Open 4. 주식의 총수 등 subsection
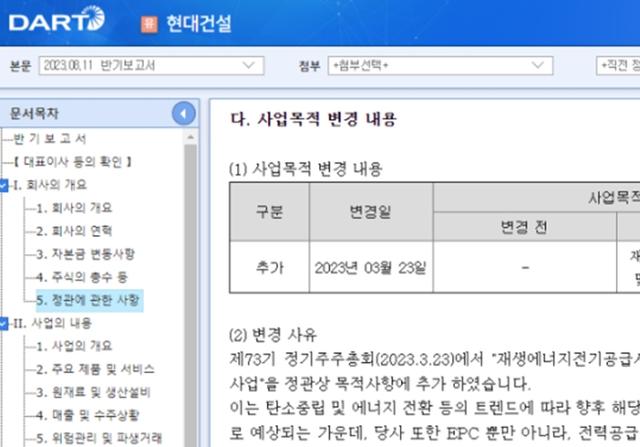The width and height of the screenshot is (640, 447). tap(82, 277)
